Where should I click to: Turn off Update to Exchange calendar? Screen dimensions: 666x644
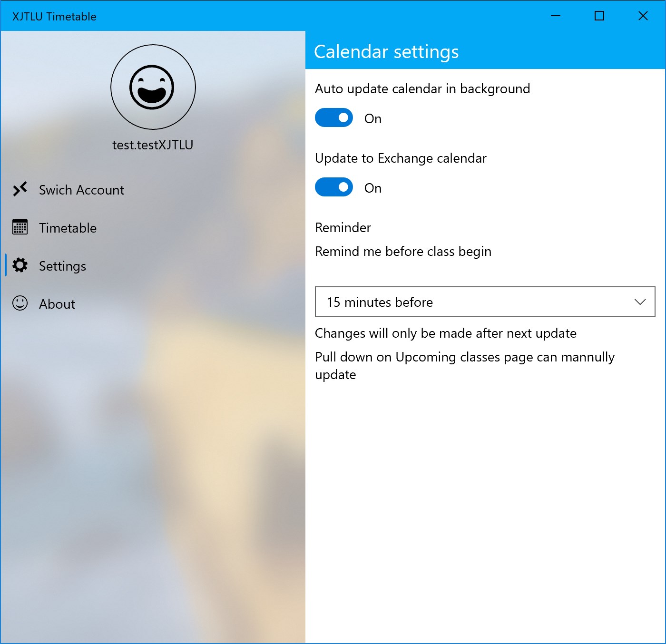pos(334,187)
